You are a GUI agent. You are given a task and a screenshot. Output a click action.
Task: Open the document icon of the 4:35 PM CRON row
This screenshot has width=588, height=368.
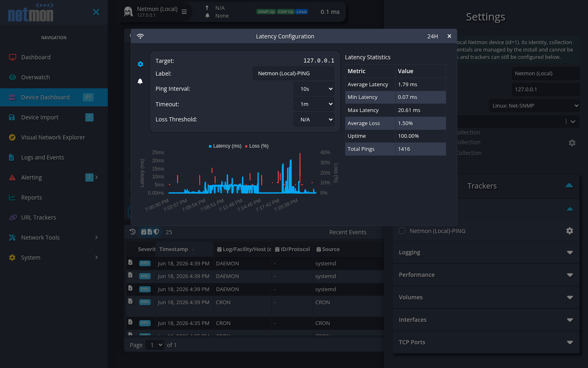click(x=130, y=322)
